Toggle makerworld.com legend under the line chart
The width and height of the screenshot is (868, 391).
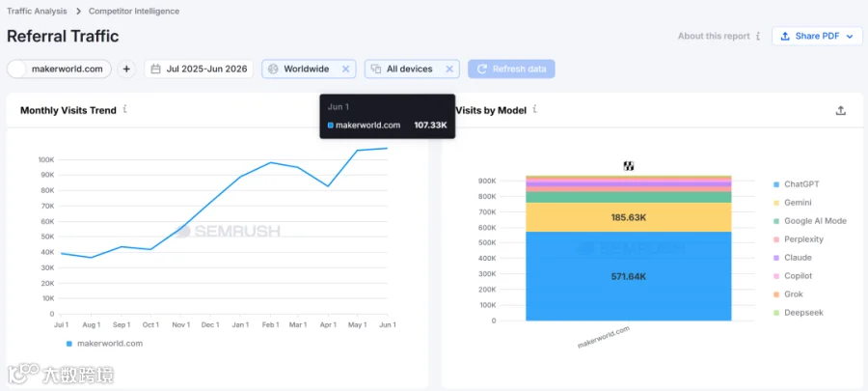coord(104,344)
